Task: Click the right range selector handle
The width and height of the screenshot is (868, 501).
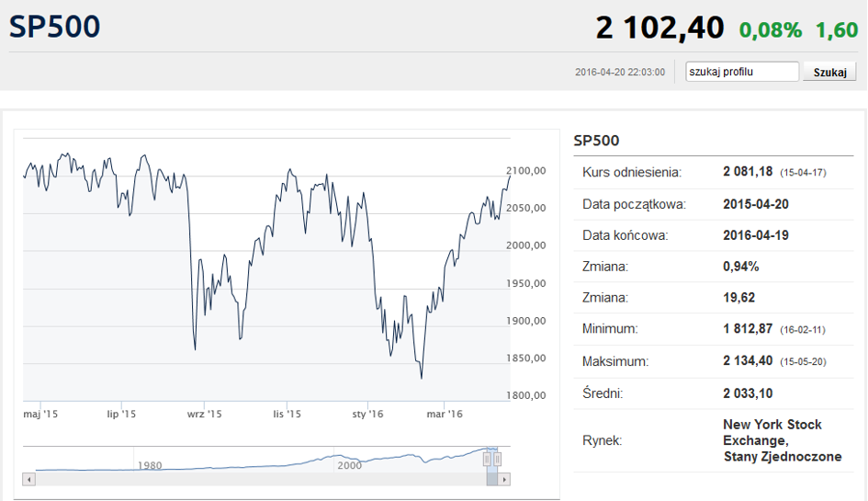Action: [497, 460]
